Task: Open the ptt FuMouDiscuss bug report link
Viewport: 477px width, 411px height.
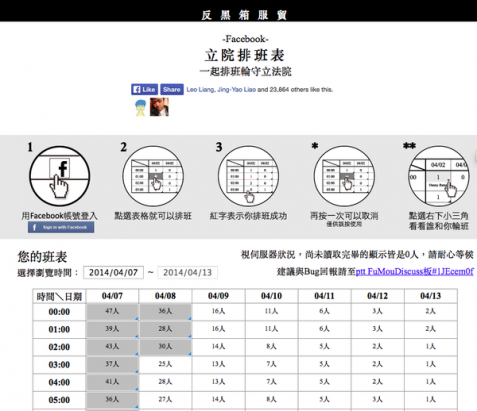Action: pyautogui.click(x=415, y=271)
